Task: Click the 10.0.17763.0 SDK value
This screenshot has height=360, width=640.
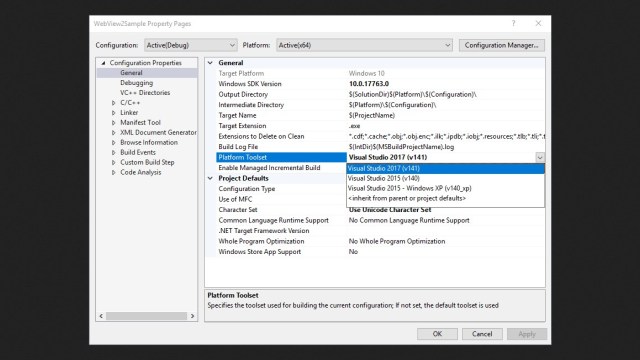Action: click(x=369, y=84)
